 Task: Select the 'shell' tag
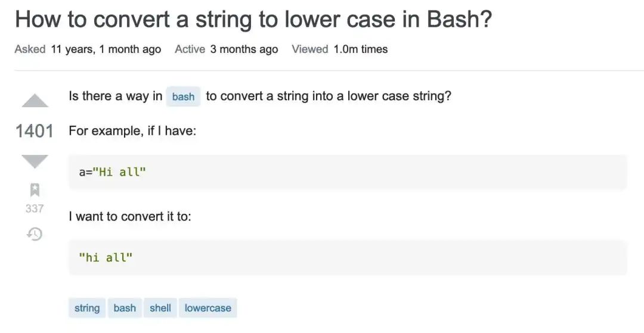(x=160, y=308)
